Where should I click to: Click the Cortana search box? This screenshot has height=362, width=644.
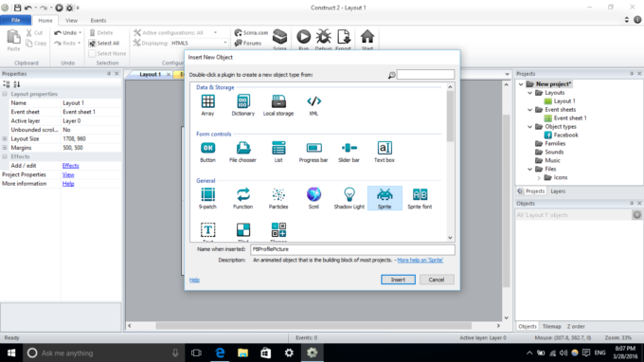point(103,353)
